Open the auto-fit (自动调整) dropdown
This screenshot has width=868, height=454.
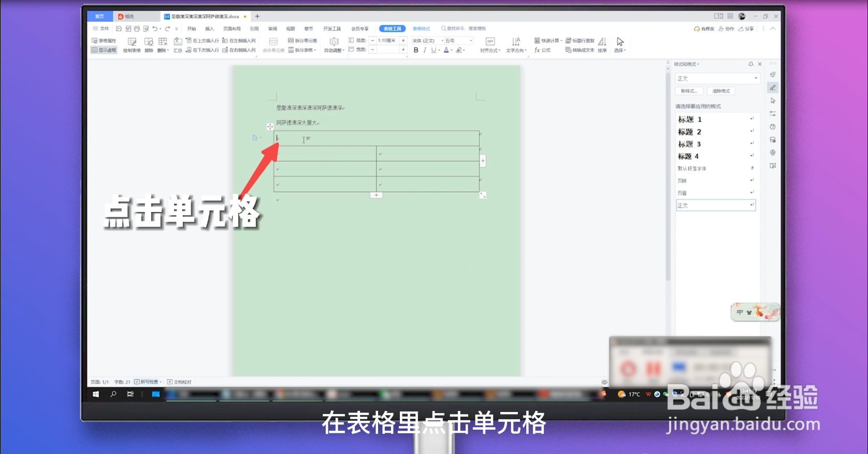point(334,45)
